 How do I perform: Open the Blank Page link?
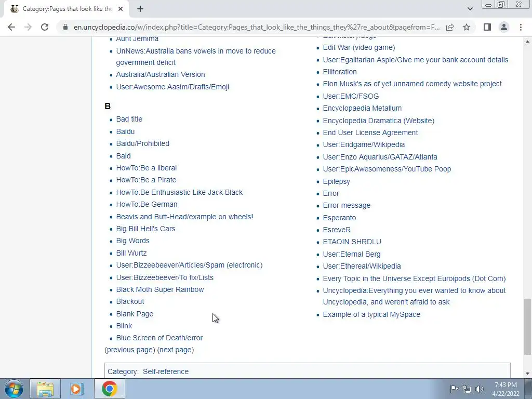[135, 314]
